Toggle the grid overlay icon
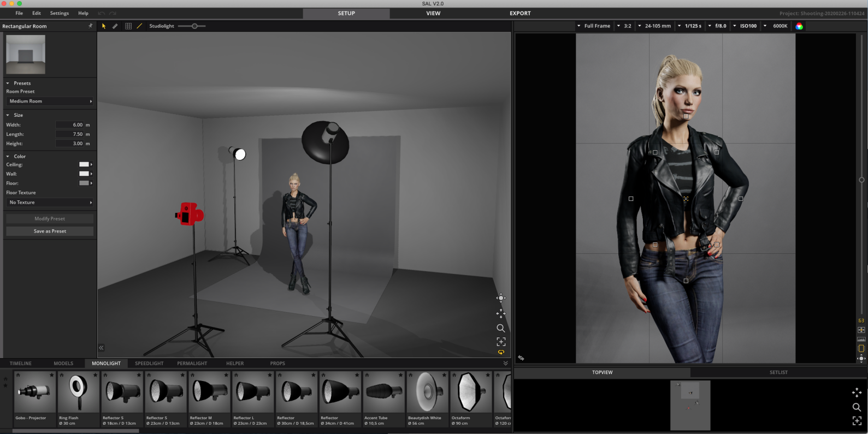This screenshot has height=434, width=868. point(128,26)
